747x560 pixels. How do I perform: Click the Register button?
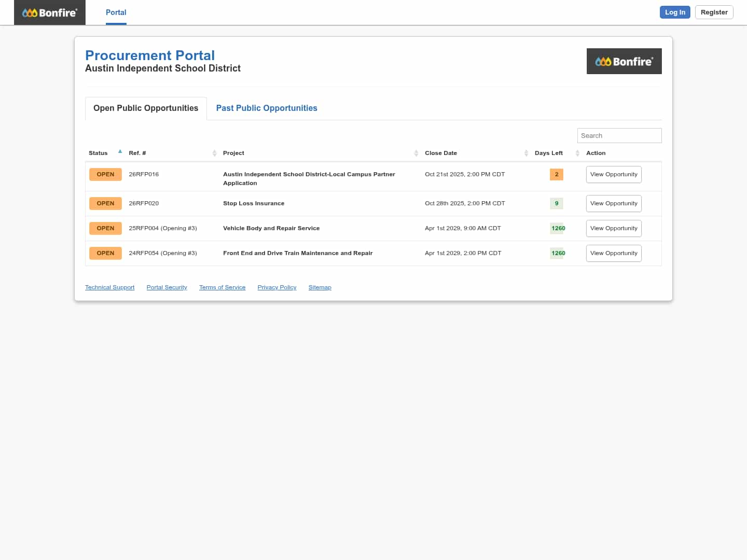714,12
